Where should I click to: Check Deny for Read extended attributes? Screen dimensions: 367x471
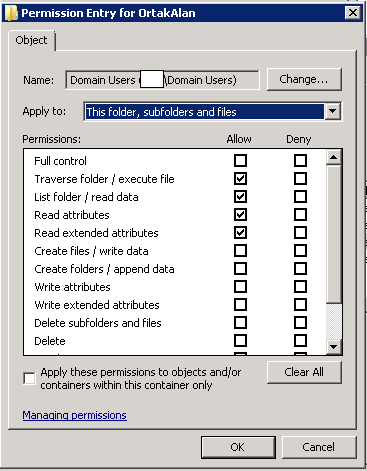click(300, 233)
